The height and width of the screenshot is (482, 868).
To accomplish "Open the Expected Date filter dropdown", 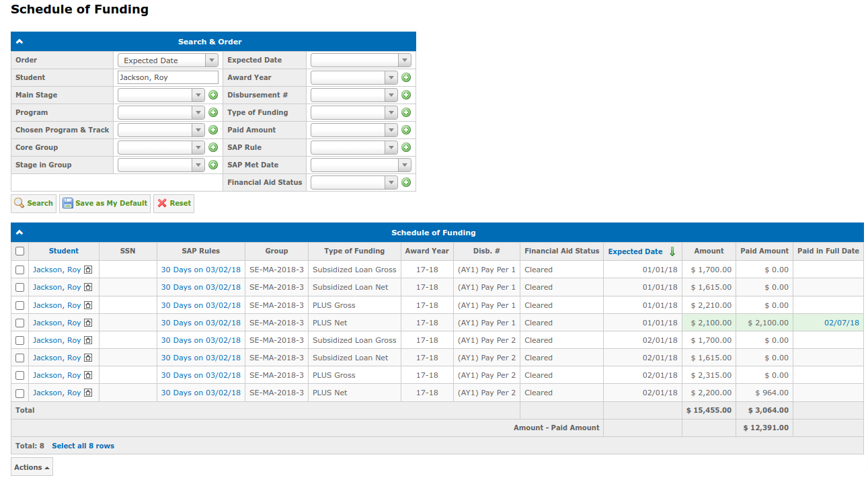I will coord(360,60).
